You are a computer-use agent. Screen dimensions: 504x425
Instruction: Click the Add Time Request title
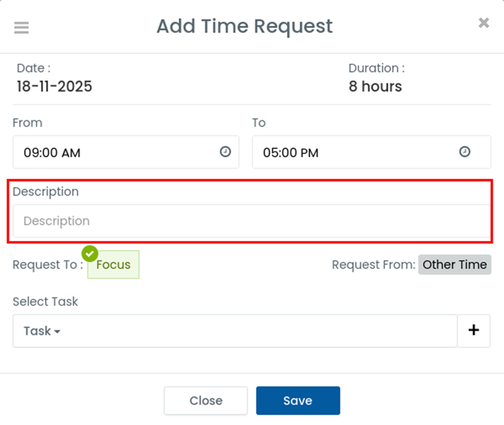pyautogui.click(x=245, y=26)
